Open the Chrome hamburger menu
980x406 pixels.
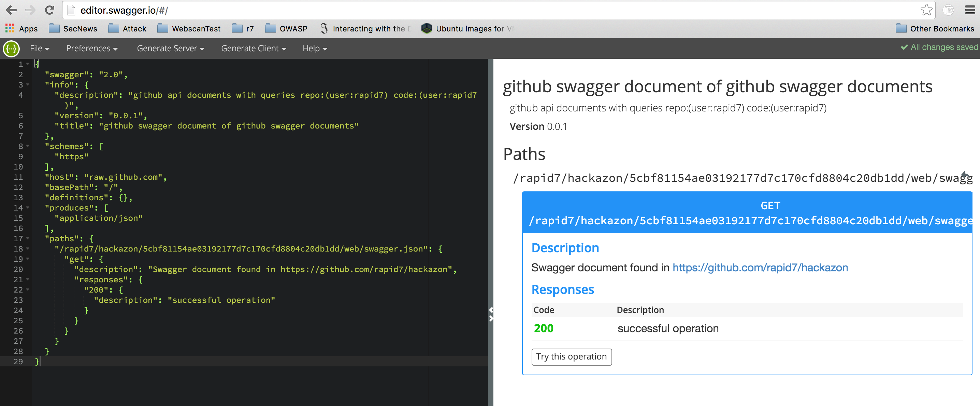970,10
